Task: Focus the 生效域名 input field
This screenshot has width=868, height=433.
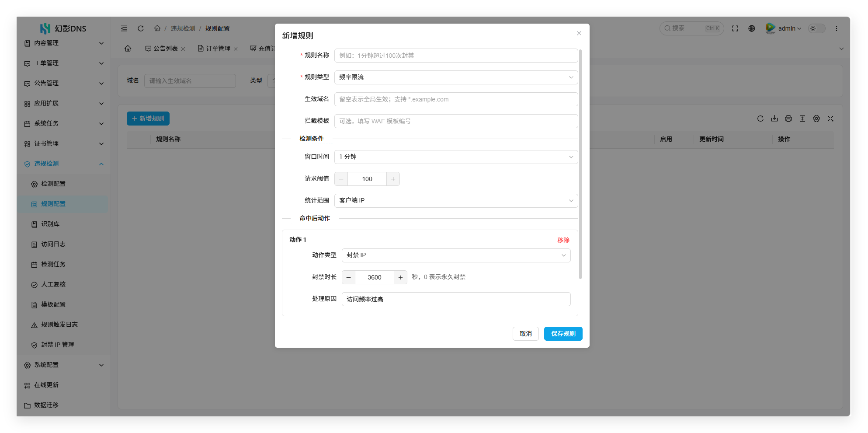Action: [x=456, y=99]
